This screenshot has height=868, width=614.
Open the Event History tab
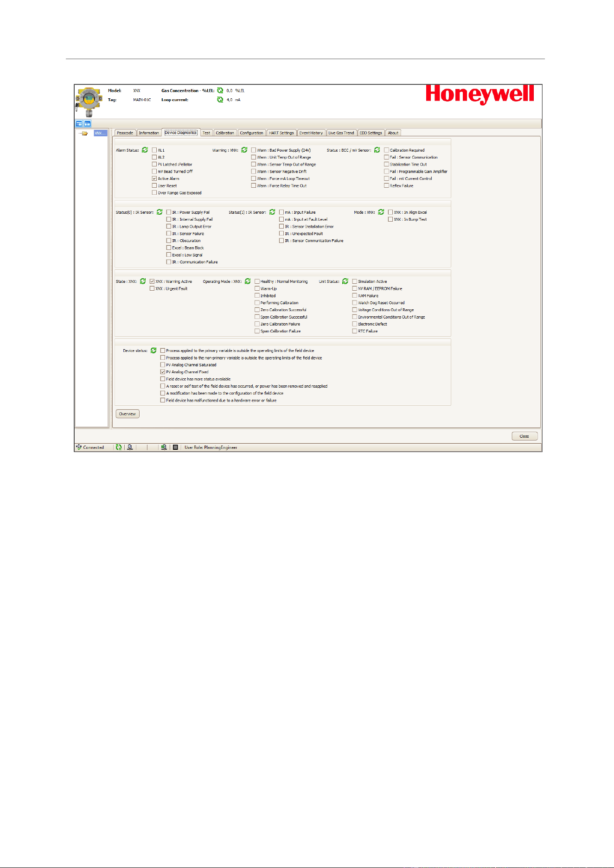point(311,133)
